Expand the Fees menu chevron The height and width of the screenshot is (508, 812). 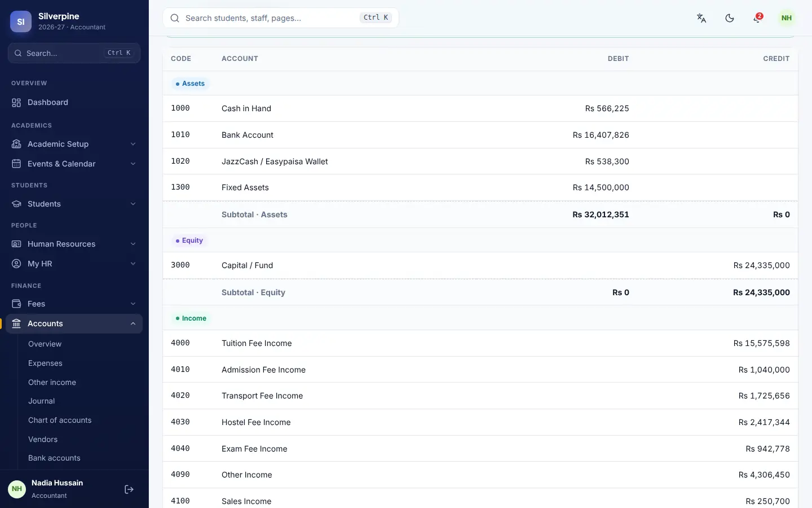[133, 304]
